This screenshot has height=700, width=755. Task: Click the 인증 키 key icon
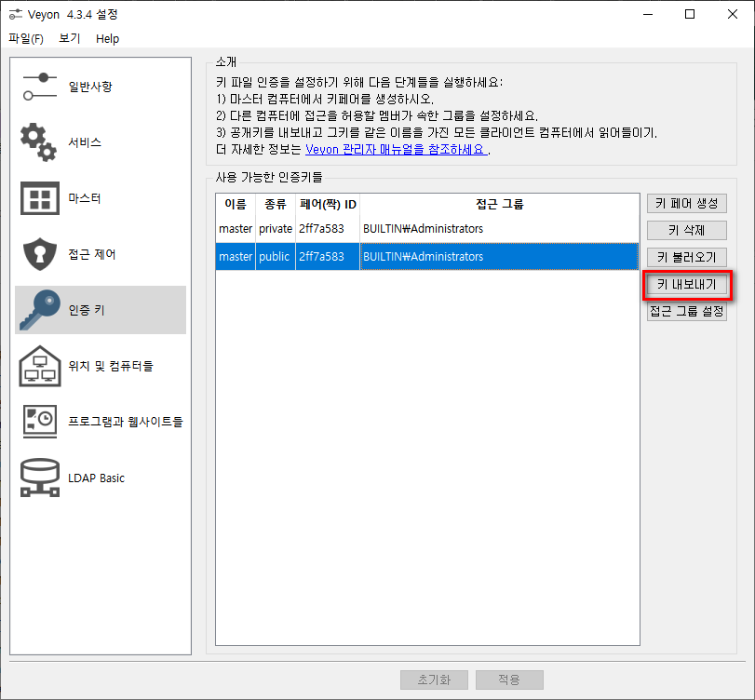pos(40,310)
